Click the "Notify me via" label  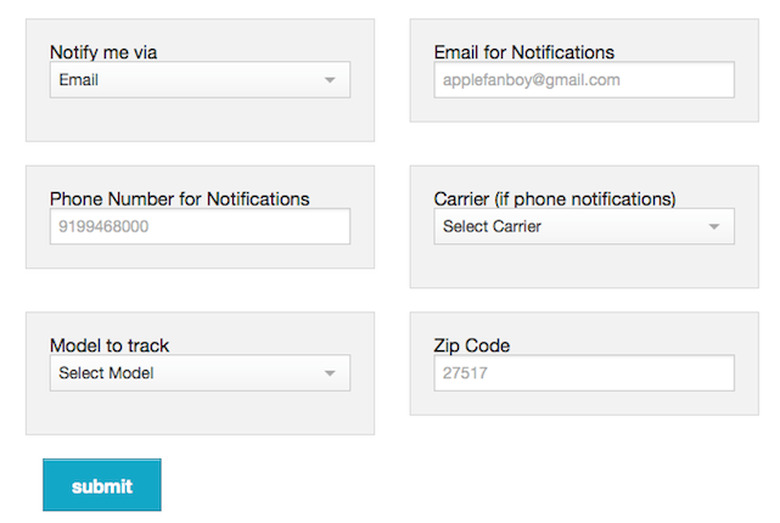tap(103, 52)
